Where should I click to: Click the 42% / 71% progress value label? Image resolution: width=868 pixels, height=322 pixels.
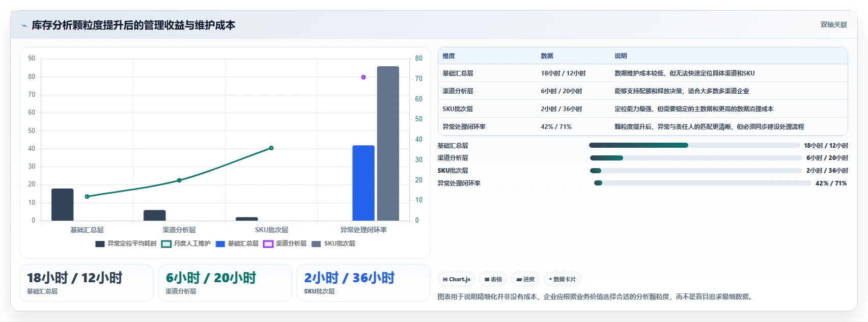click(x=831, y=183)
